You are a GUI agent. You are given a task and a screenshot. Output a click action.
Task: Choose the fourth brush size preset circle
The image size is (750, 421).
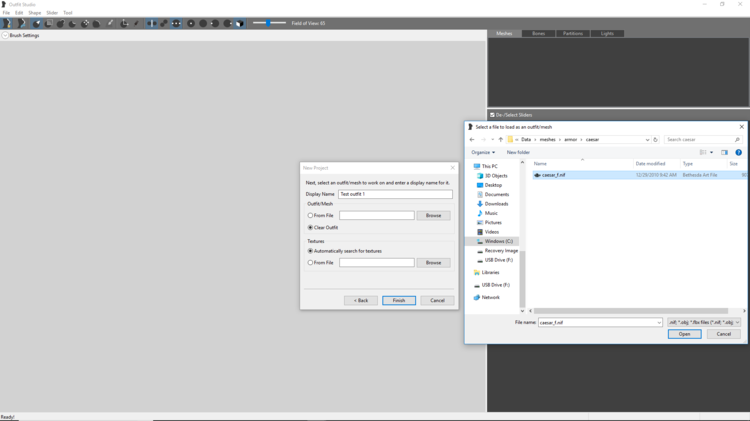(x=228, y=23)
